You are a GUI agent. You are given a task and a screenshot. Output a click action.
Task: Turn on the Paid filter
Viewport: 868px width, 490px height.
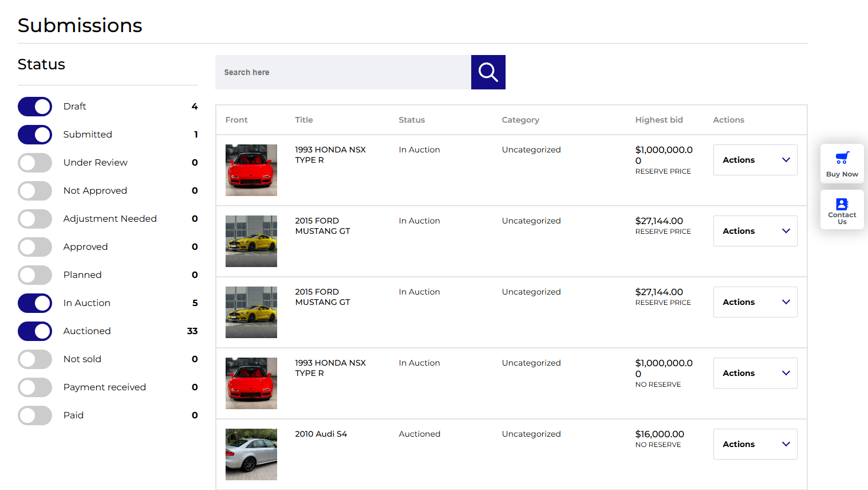pos(35,415)
